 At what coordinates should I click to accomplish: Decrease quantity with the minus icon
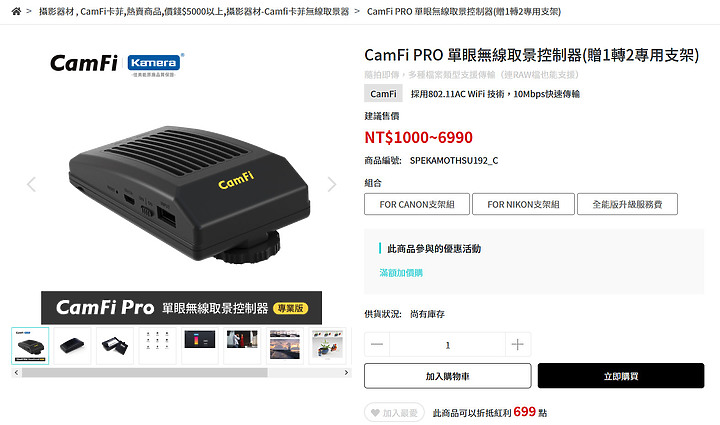377,345
